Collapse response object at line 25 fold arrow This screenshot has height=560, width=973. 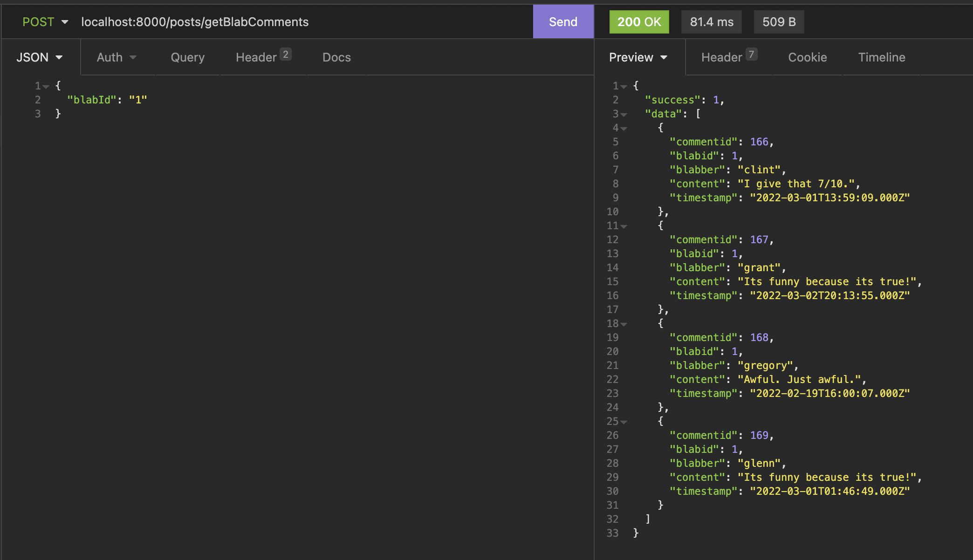click(x=624, y=422)
